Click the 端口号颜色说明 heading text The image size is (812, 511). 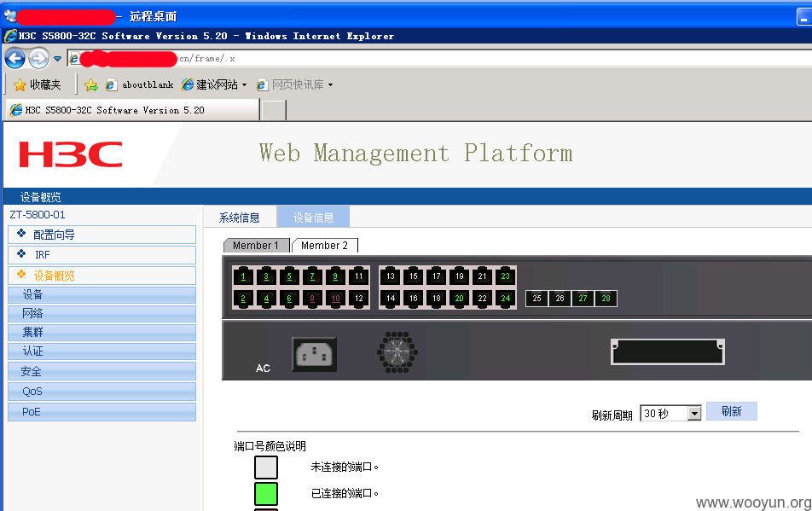point(270,446)
